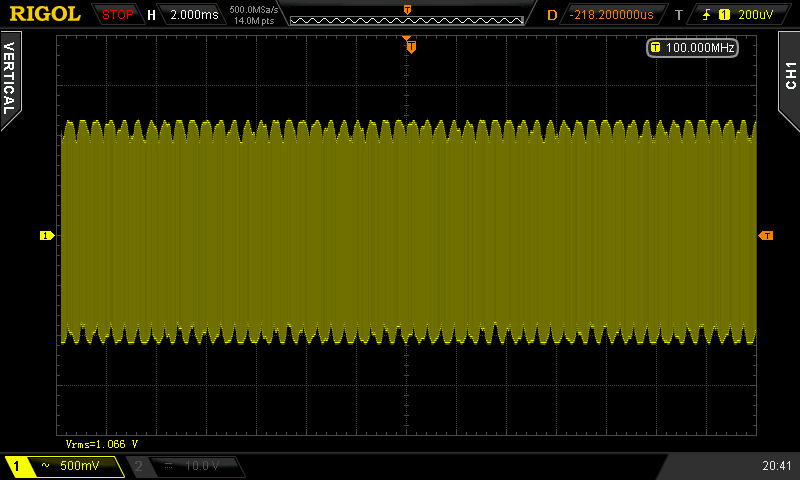Select the -218.200000us delay value

coord(611,15)
